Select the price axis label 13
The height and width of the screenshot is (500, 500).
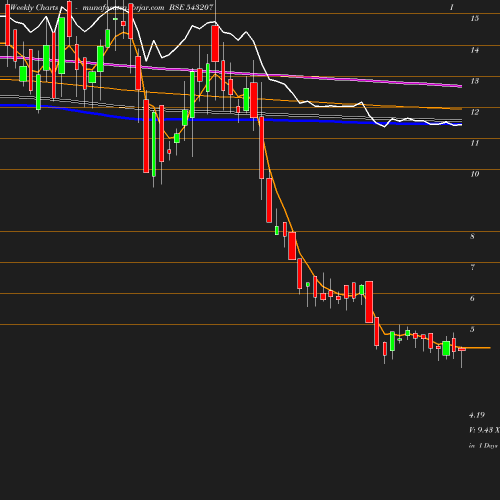pos(475,81)
